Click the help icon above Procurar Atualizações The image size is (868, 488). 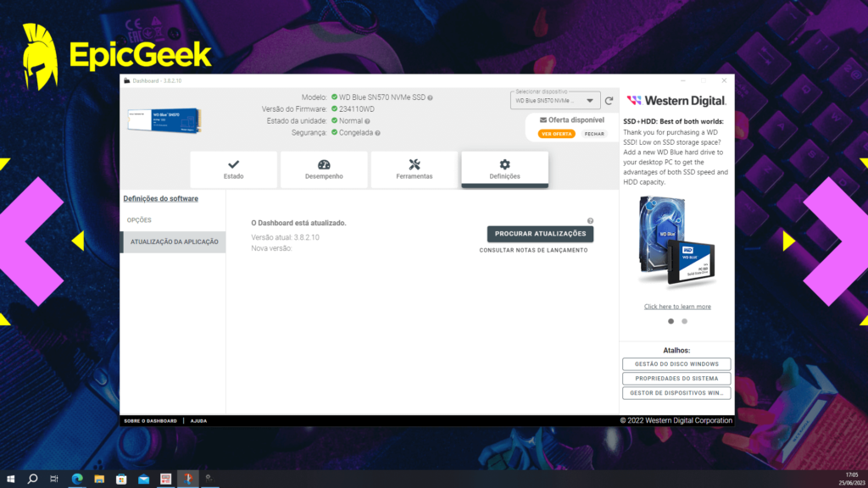(590, 220)
